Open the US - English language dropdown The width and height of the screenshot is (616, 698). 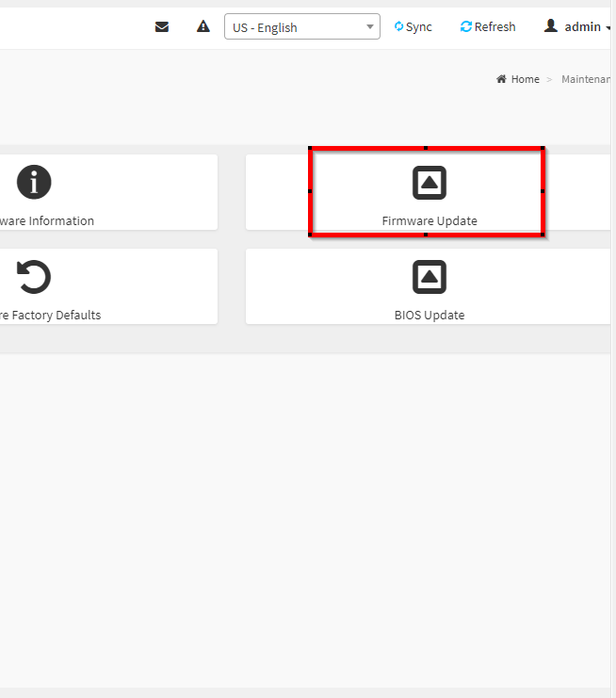coord(292,27)
